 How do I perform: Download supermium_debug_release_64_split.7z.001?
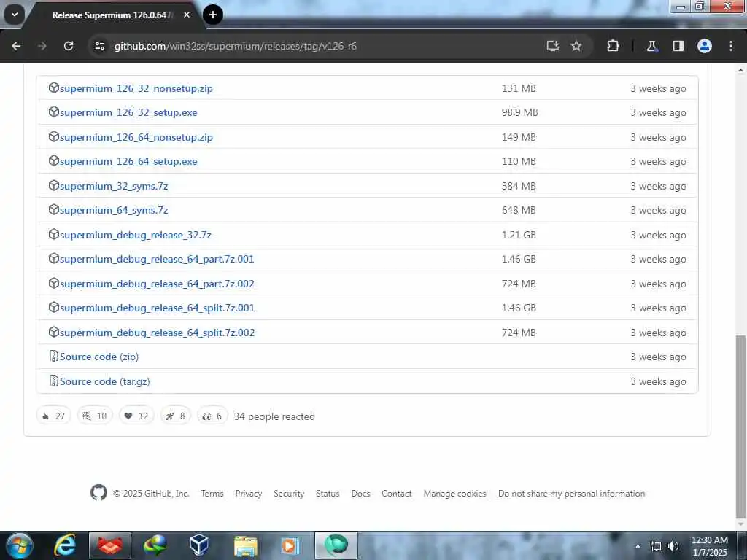click(x=158, y=308)
